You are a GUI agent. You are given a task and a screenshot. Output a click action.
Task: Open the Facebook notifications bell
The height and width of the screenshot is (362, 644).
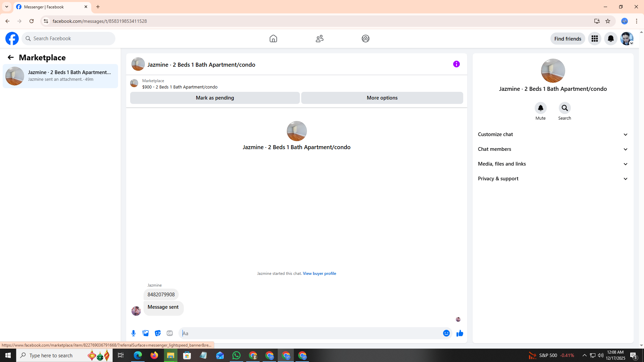[610, 39]
